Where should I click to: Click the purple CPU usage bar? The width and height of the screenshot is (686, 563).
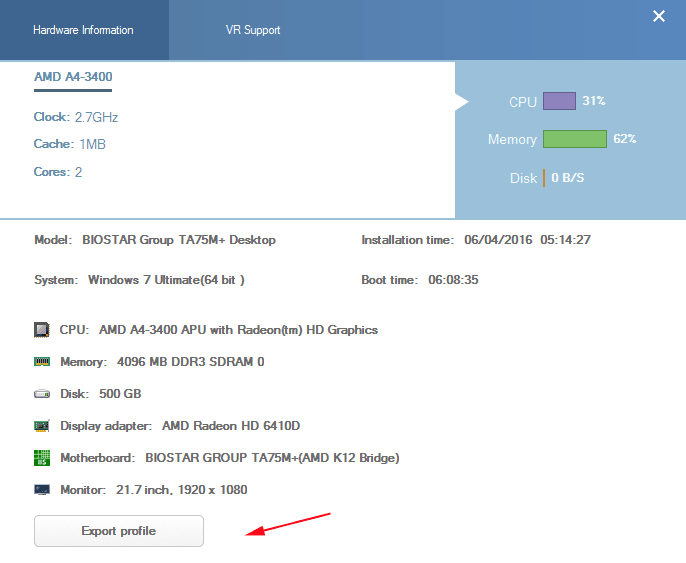click(559, 101)
